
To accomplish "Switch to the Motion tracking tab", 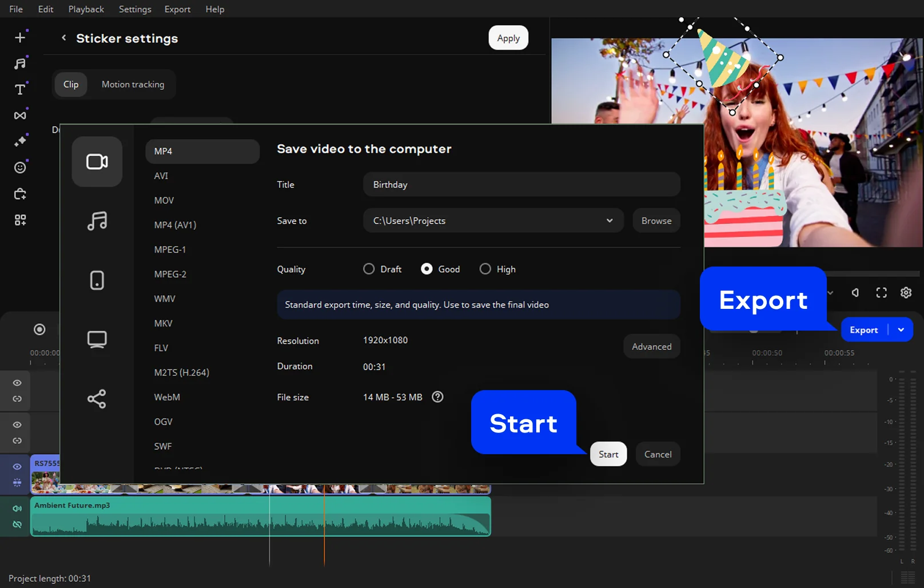I will pyautogui.click(x=133, y=85).
